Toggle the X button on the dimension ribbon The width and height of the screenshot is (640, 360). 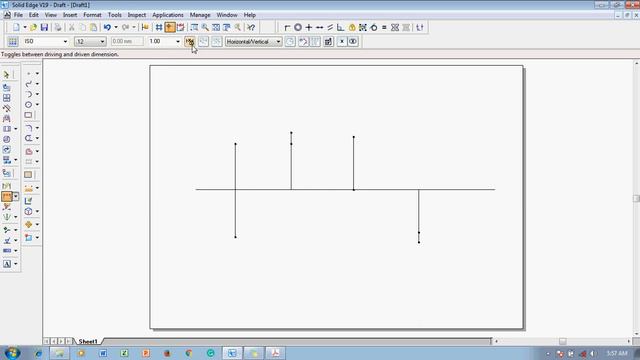coord(342,41)
